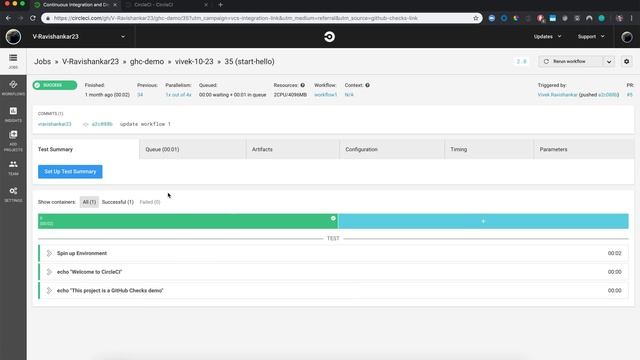Open the Rerun workflow dropdown arrow

[x=609, y=62]
